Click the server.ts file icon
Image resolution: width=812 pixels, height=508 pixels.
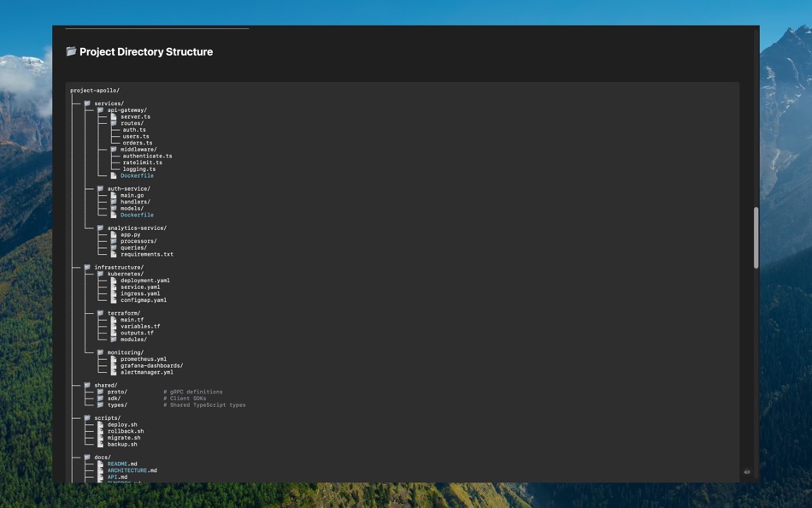[x=113, y=116]
